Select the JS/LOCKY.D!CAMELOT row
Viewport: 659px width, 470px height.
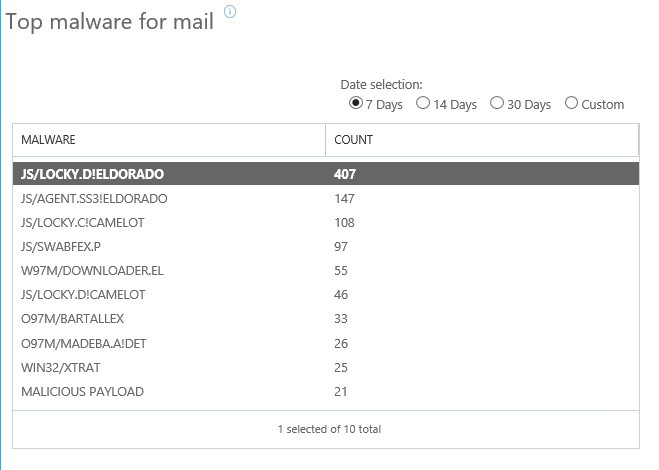point(326,294)
